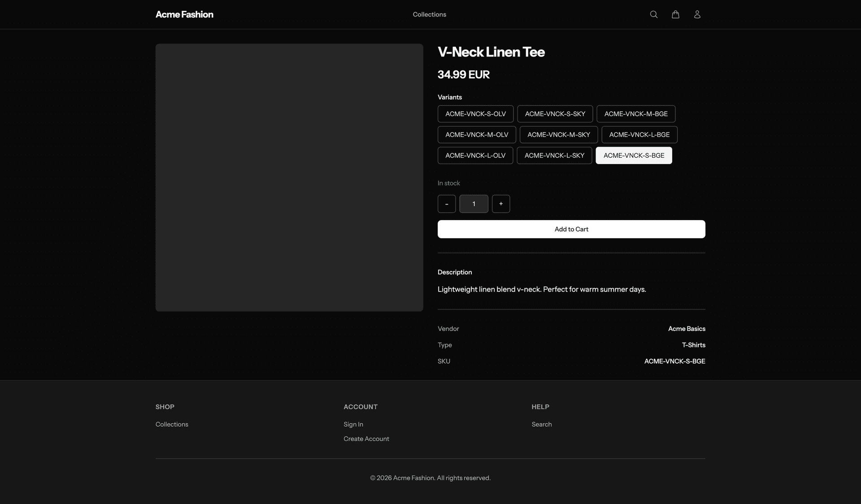Image resolution: width=861 pixels, height=504 pixels.
Task: Select variant ACME-VNCK-M-OLV
Action: pos(477,135)
